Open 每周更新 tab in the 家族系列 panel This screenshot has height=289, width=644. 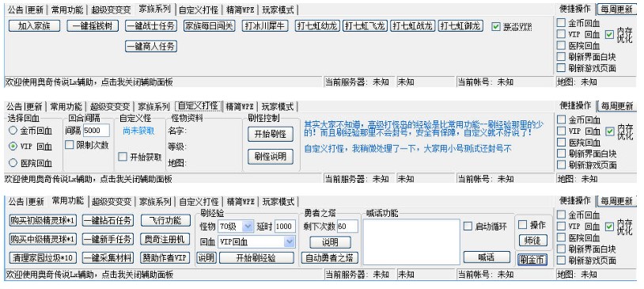point(616,10)
